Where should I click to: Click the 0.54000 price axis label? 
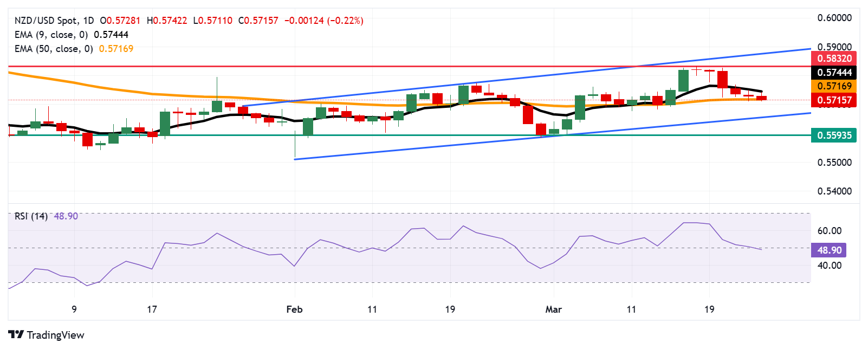point(834,191)
